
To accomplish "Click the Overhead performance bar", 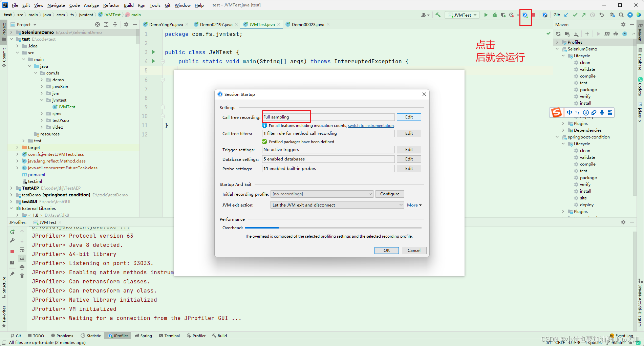I will click(333, 228).
